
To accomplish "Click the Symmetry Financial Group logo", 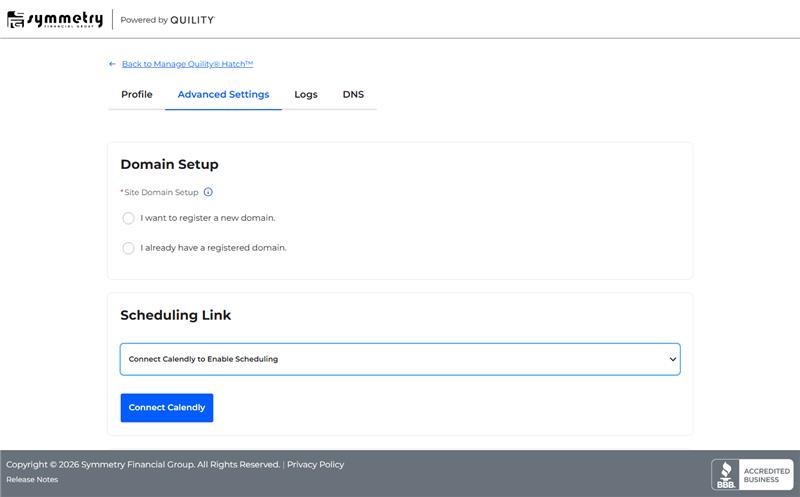I will tap(55, 19).
